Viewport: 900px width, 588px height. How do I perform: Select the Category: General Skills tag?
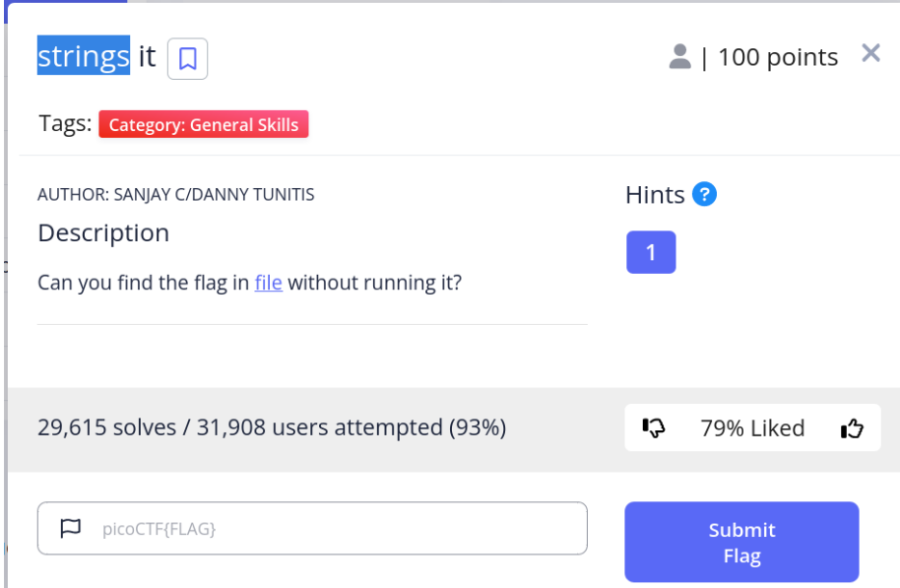tap(204, 125)
